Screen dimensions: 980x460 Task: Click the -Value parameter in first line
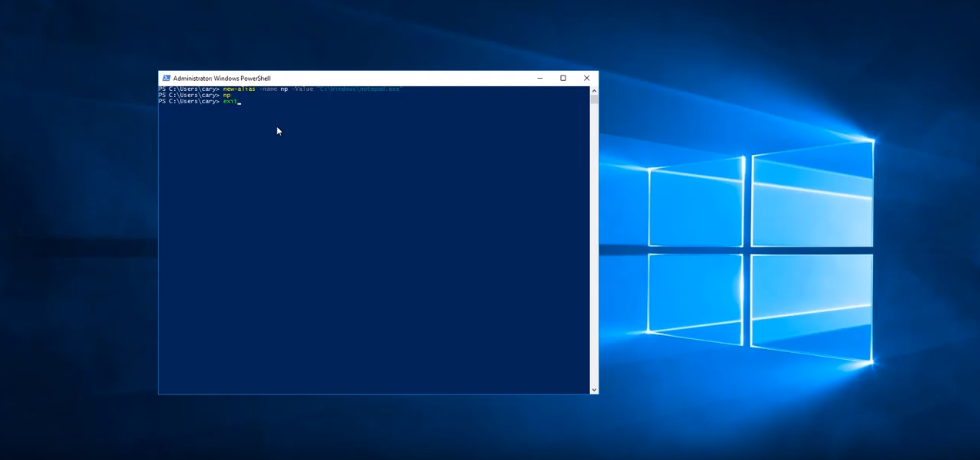302,89
